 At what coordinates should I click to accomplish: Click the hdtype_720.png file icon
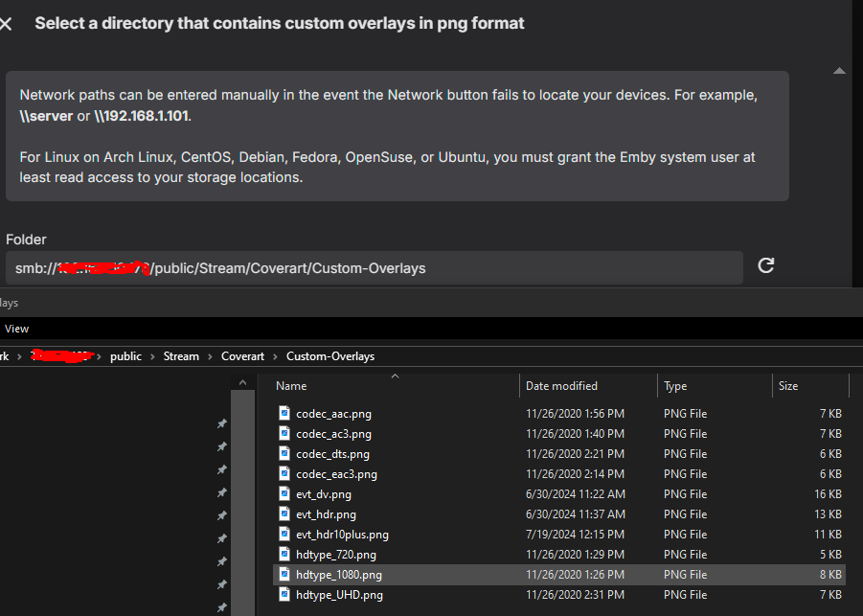pyautogui.click(x=284, y=555)
